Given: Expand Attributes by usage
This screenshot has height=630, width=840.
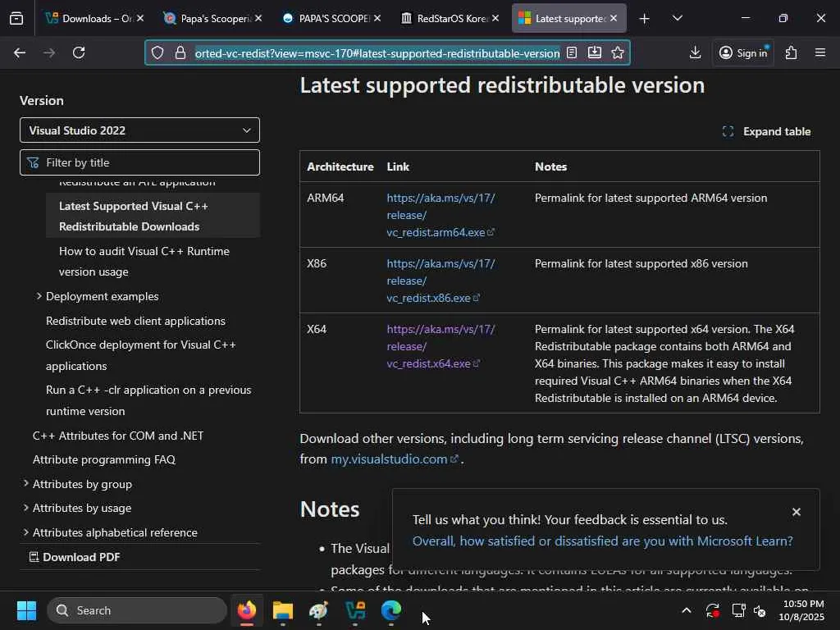Looking at the screenshot, I should [81, 508].
